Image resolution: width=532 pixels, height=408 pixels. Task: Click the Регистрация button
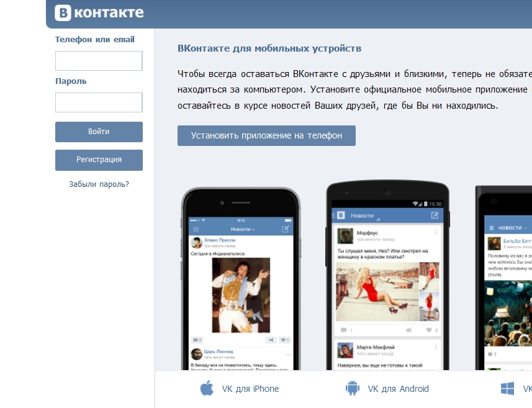[x=99, y=160]
